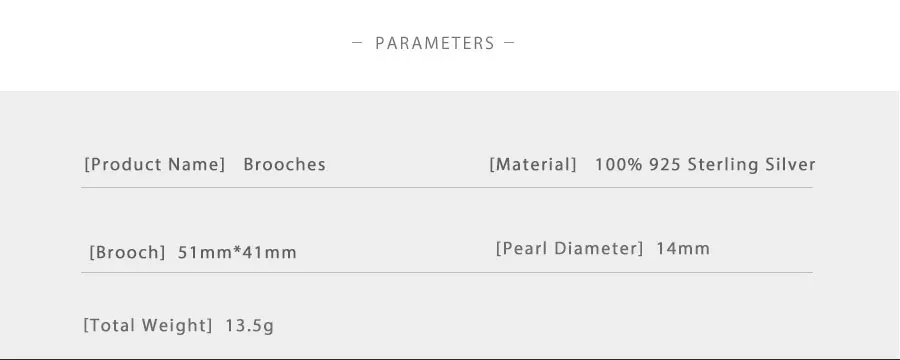Select the 13.5g weight value
Screen dimensions: 900x360
pos(249,326)
